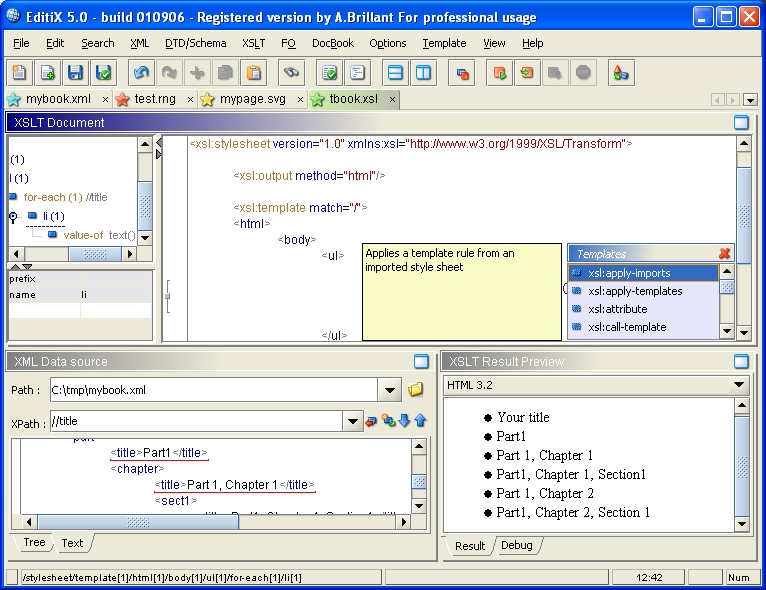Select xsl:apply-imports in the Templates list

pyautogui.click(x=643, y=273)
